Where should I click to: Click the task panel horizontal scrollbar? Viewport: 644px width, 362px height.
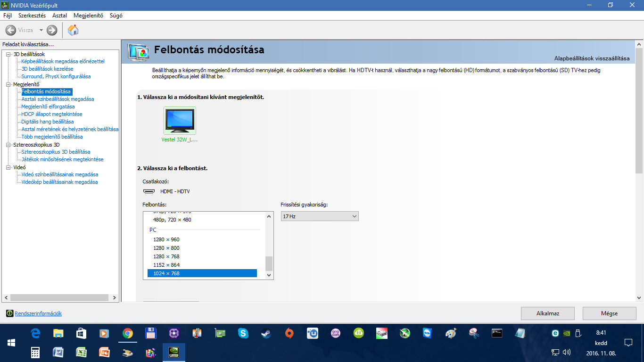(60, 298)
